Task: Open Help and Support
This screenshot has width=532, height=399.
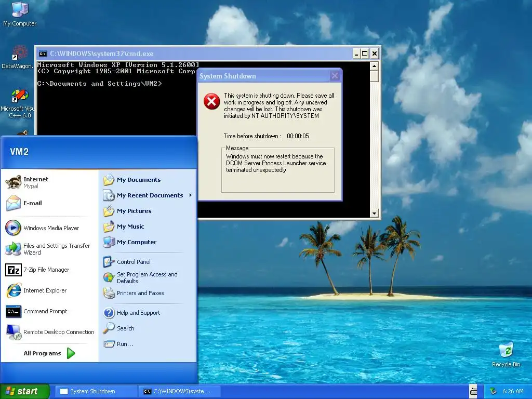Action: pos(148,313)
